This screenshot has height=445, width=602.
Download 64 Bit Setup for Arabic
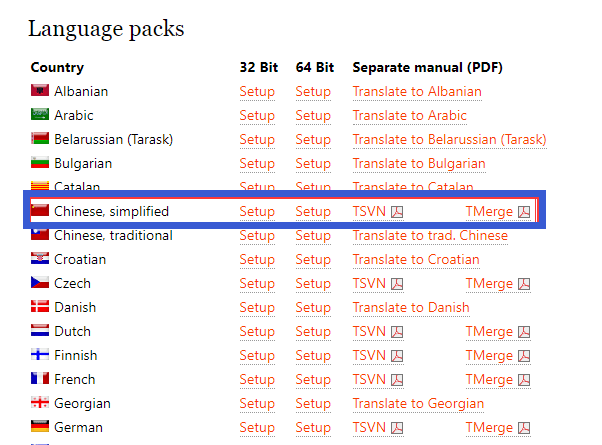[313, 116]
